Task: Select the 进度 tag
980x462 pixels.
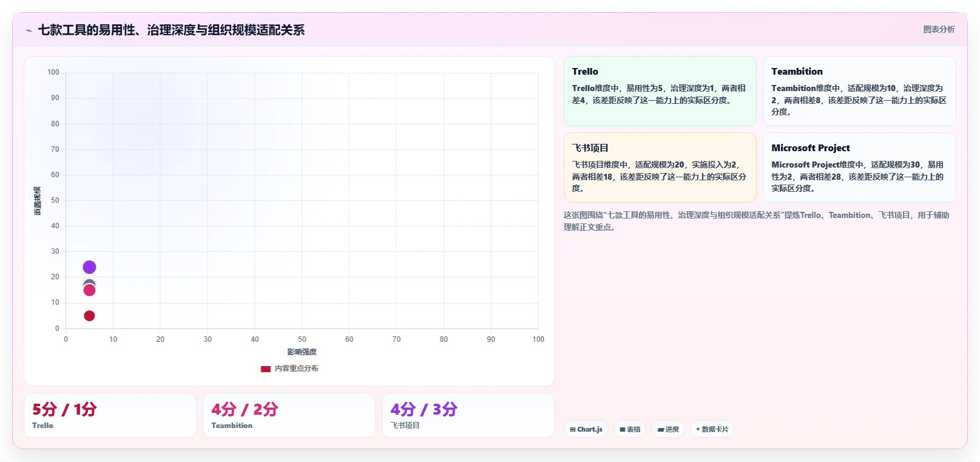Action: 668,429
